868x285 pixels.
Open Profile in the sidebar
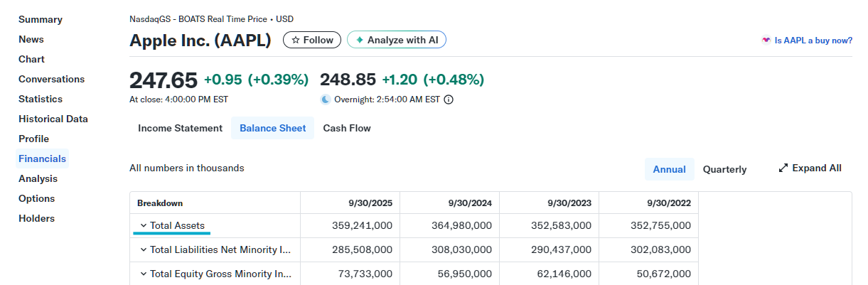pyautogui.click(x=34, y=139)
